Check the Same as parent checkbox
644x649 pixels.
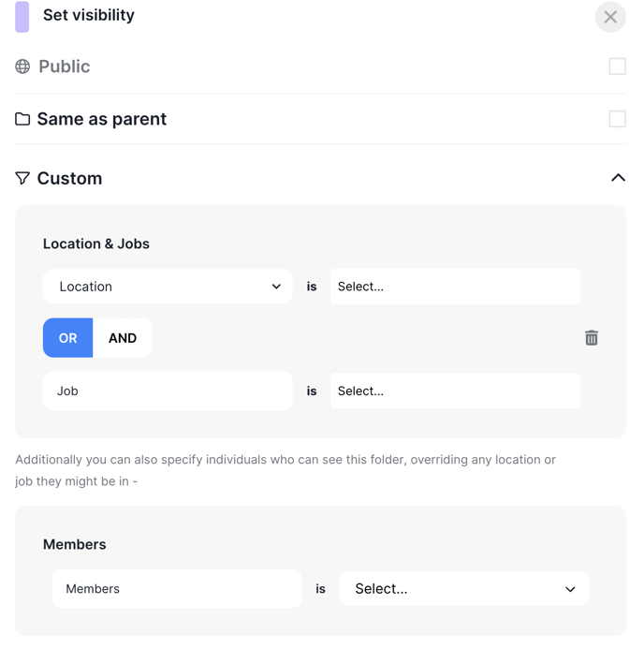[617, 119]
